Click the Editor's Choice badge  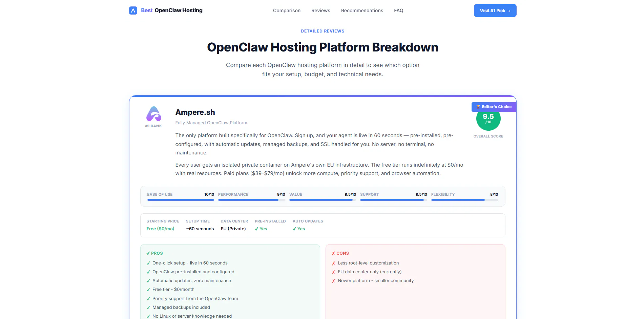point(494,107)
